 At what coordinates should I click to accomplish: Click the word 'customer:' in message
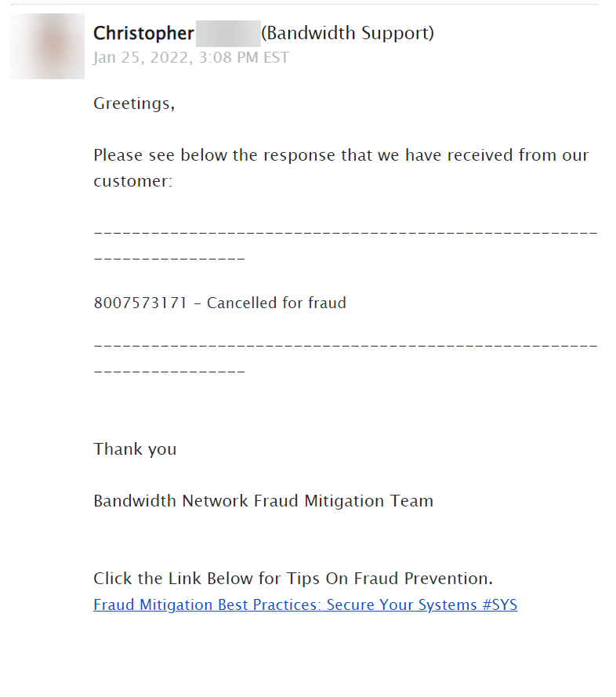click(x=133, y=181)
